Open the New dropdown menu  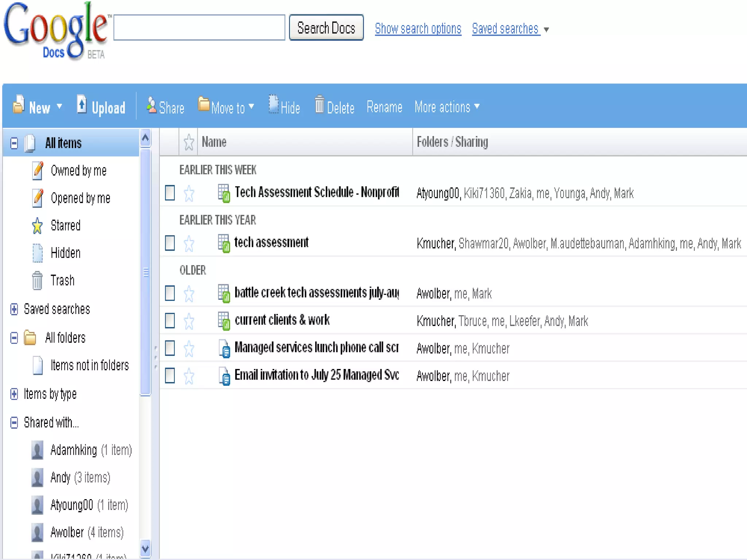39,108
